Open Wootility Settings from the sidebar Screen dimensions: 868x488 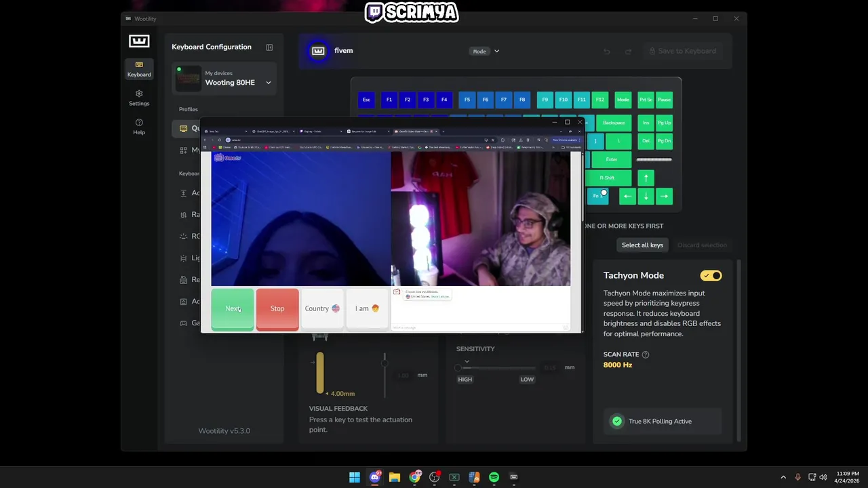click(x=139, y=98)
